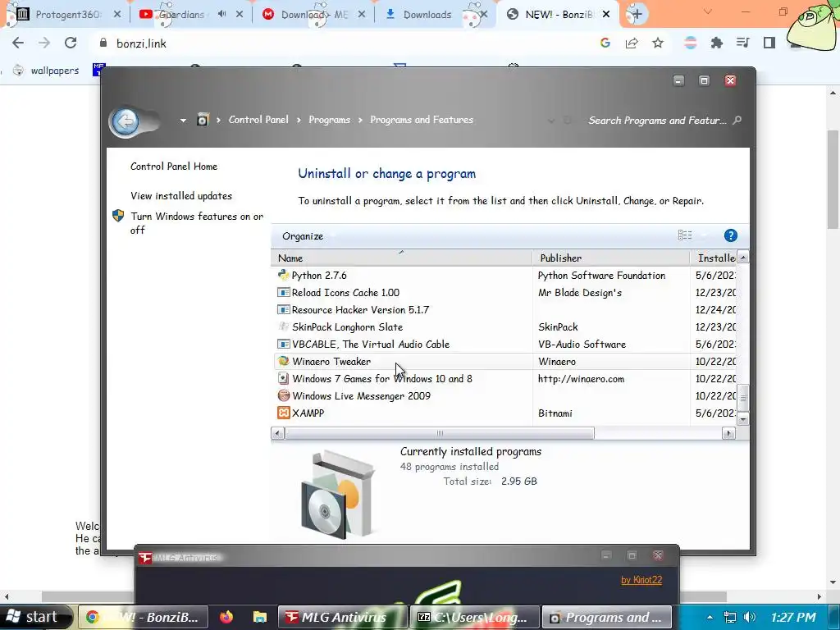
Task: Open by Kiriot22 link in MLG Antivirus
Action: click(x=641, y=580)
